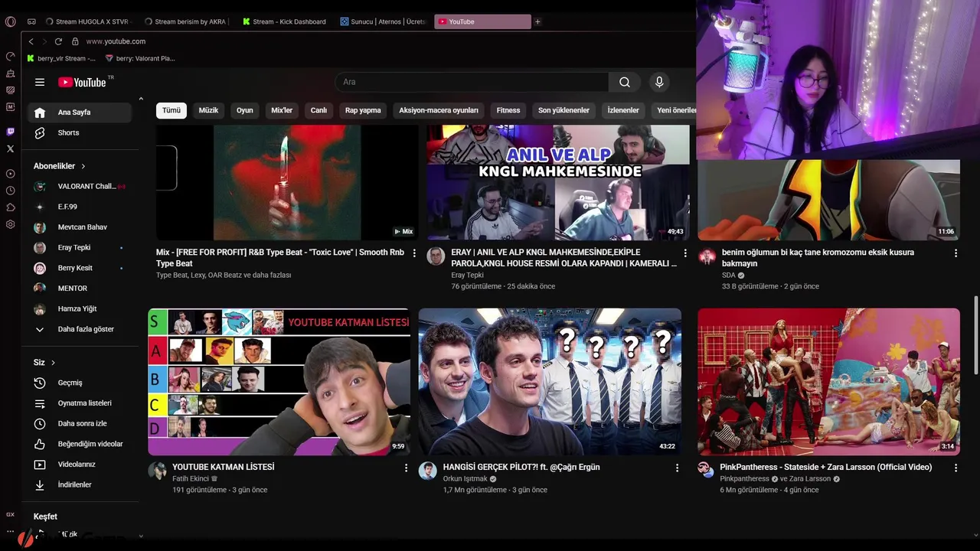The width and height of the screenshot is (980, 551).
Task: Play PinkPantheress Stateside thumbnail
Action: (828, 382)
